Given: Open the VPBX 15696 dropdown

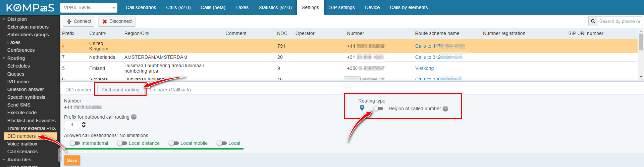Looking at the screenshot, I should tap(89, 7).
